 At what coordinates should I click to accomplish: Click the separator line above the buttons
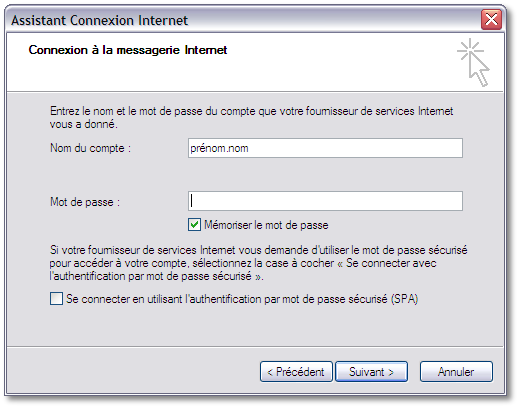[255, 346]
